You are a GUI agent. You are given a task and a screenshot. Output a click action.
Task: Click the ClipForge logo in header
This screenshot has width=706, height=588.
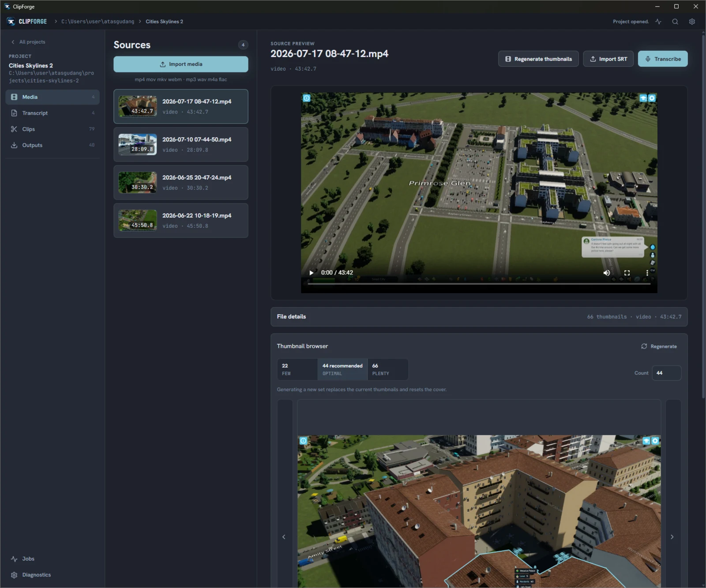point(27,22)
